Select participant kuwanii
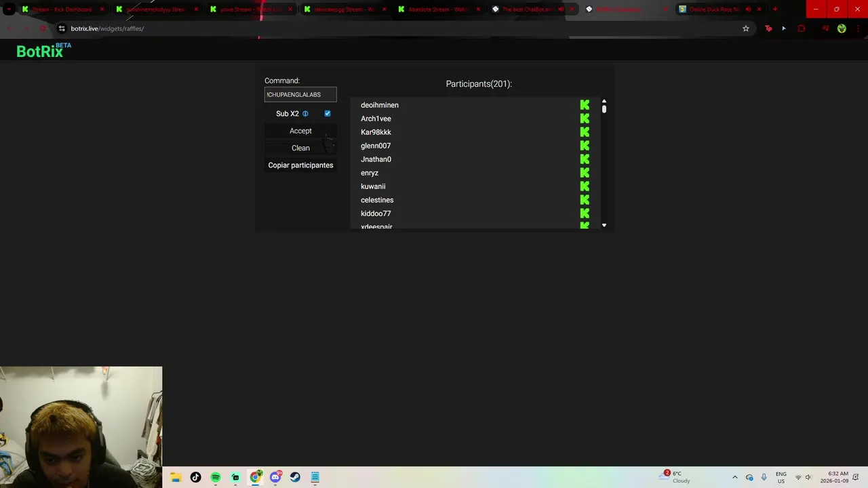Viewport: 868px width, 488px height. [373, 186]
